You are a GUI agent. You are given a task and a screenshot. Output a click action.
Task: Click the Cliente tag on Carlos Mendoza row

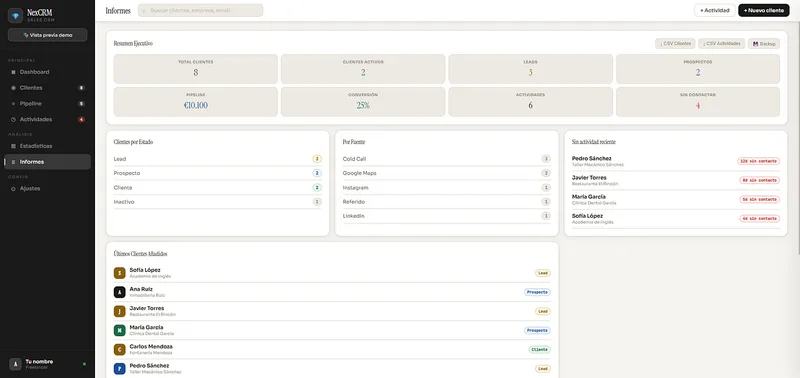539,349
